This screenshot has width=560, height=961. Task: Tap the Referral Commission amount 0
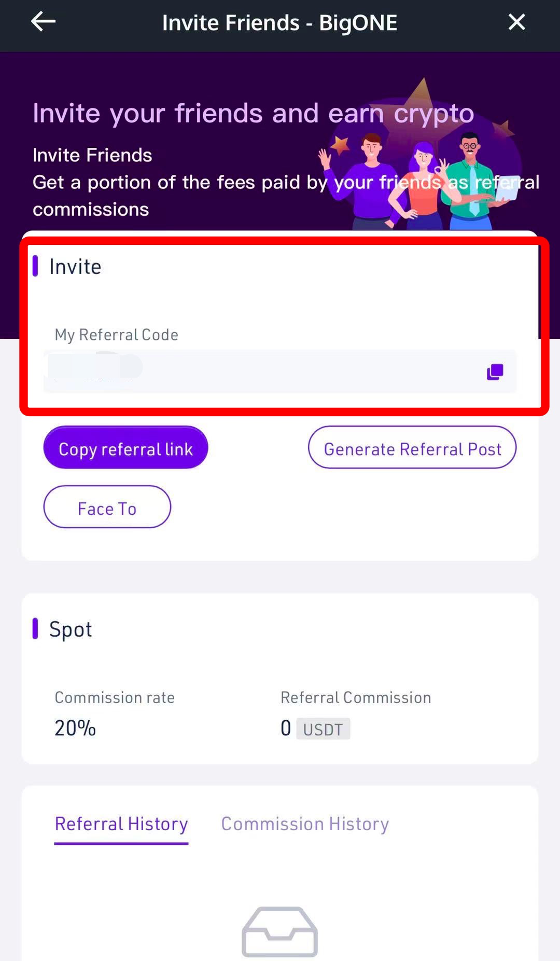(286, 728)
